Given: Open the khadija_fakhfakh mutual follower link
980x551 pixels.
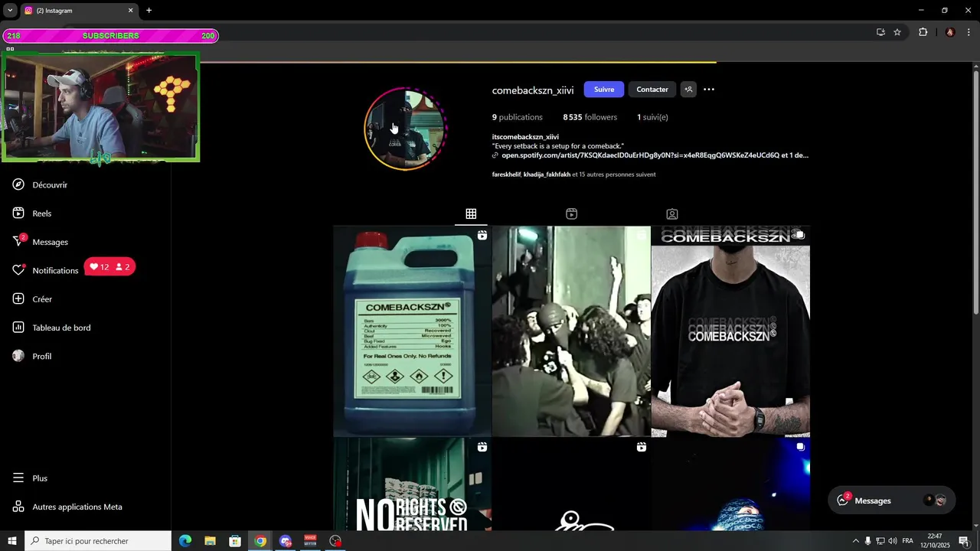Looking at the screenshot, I should tap(547, 174).
